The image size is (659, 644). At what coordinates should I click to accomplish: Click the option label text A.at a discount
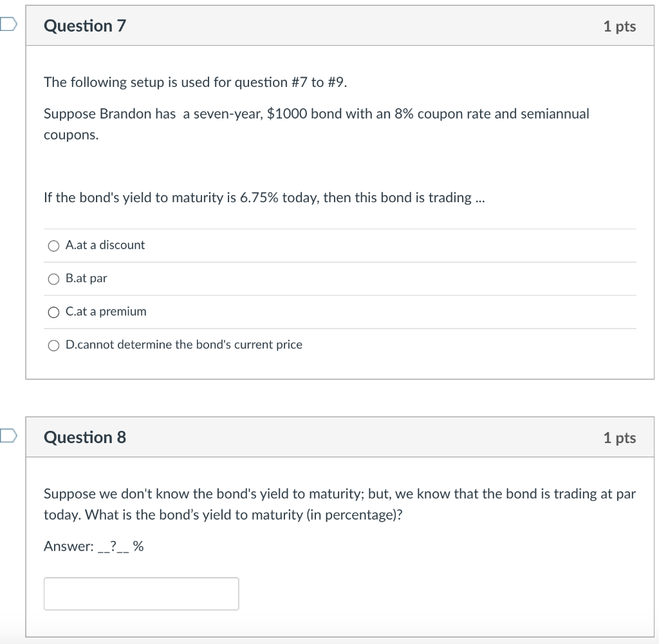coord(105,245)
